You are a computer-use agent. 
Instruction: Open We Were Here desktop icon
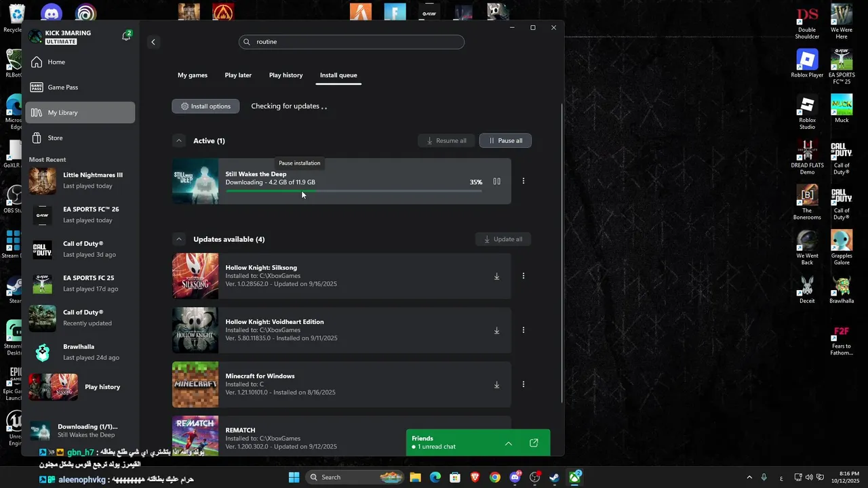point(842,22)
